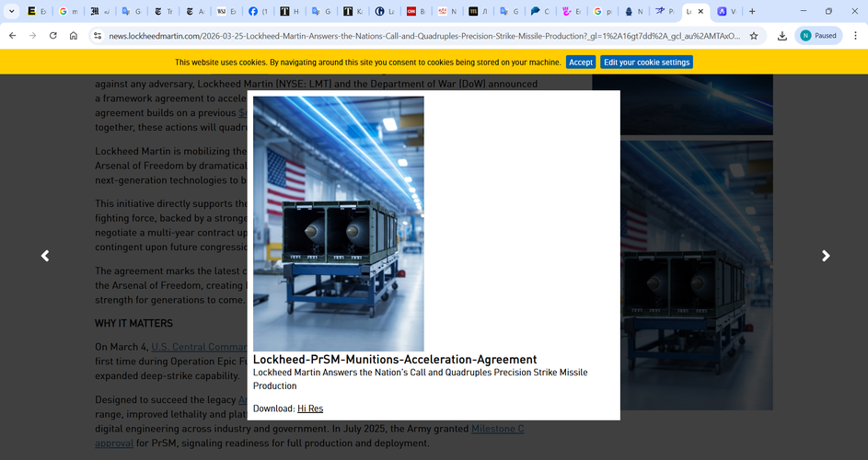
Task: Expand the tab search dropdown
Action: click(12, 11)
